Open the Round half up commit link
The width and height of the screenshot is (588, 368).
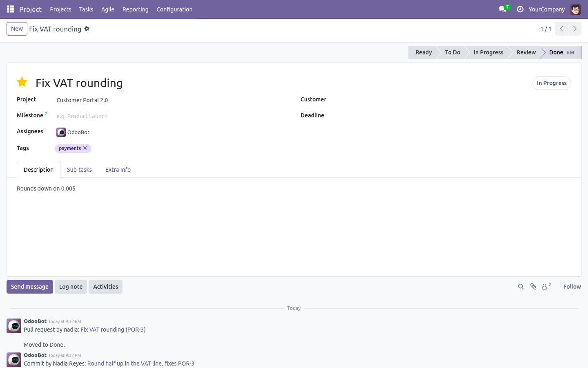[141, 364]
